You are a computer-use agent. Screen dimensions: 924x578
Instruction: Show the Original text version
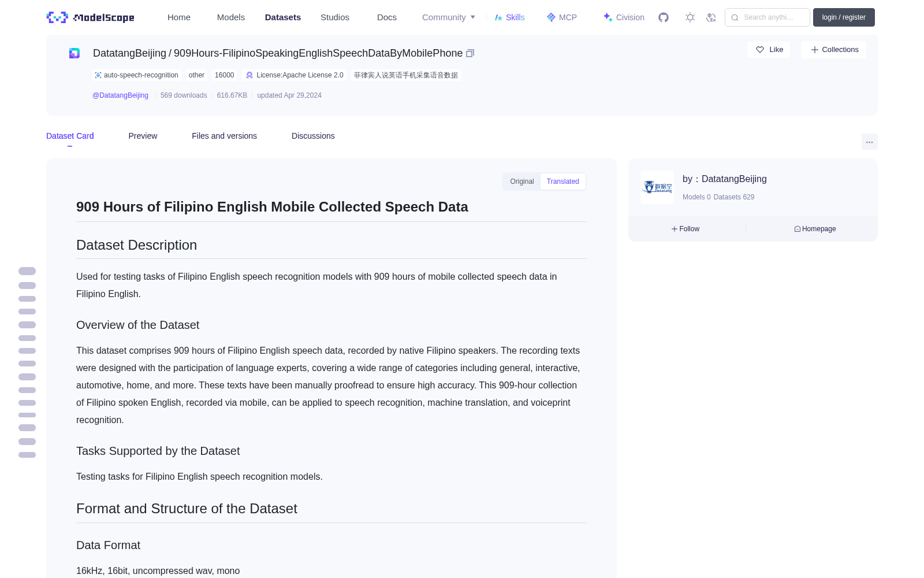pyautogui.click(x=522, y=181)
